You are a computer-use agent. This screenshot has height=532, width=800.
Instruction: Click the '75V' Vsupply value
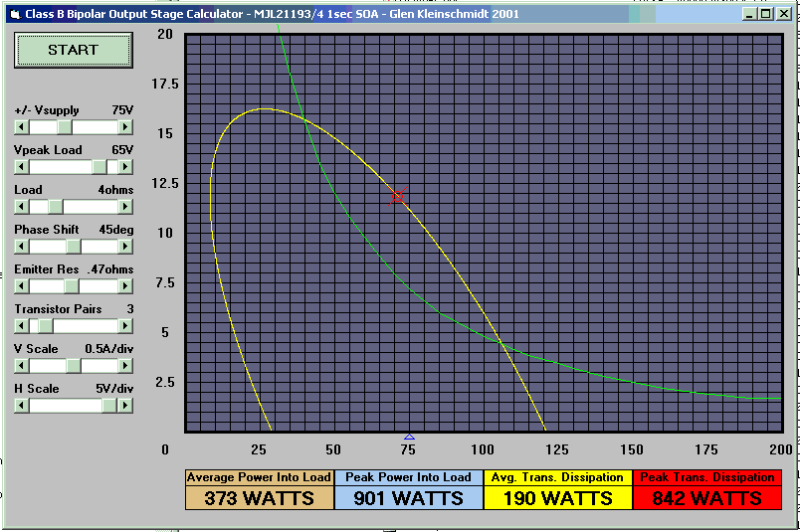122,110
